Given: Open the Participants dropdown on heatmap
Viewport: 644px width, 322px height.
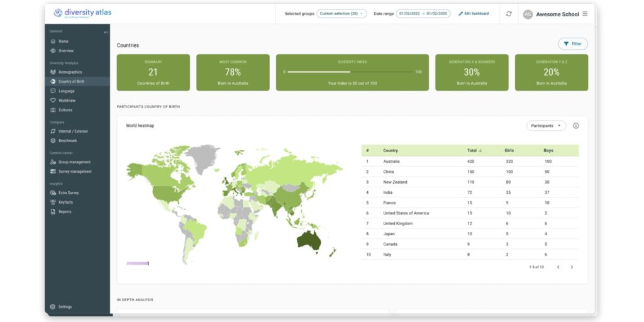Looking at the screenshot, I should coord(546,126).
